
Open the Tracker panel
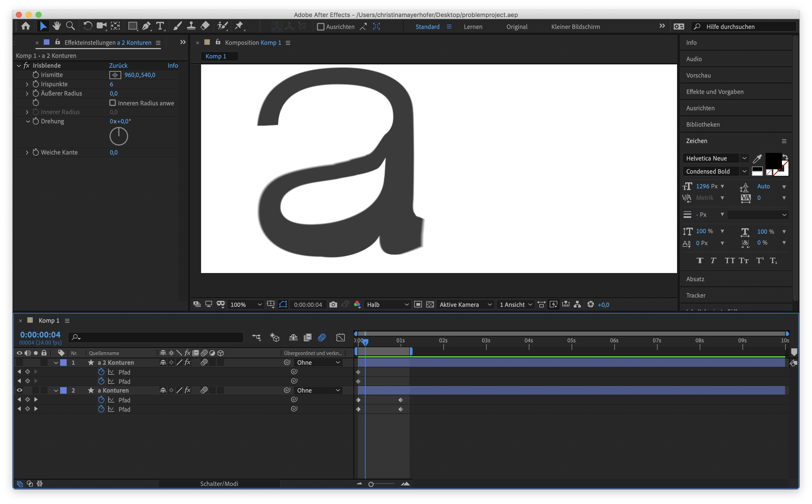pos(696,295)
